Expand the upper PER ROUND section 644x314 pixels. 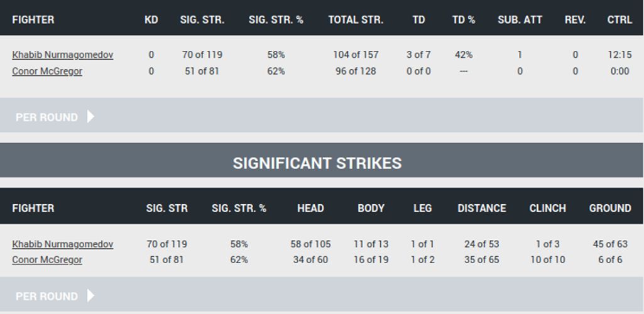pos(322,117)
